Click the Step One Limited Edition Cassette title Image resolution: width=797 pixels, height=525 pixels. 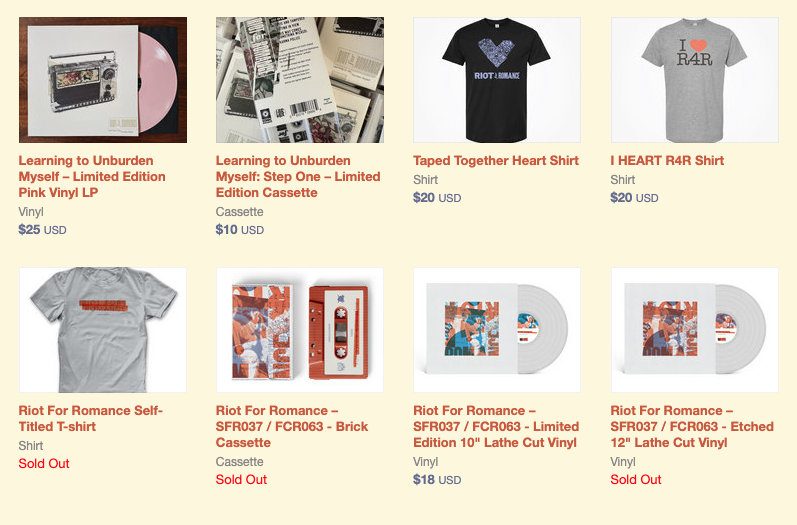(298, 176)
